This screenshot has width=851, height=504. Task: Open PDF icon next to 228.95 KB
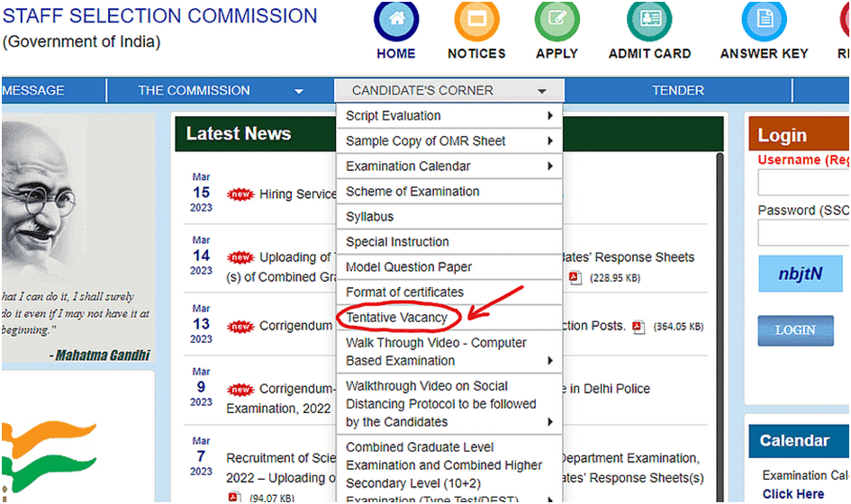[575, 277]
